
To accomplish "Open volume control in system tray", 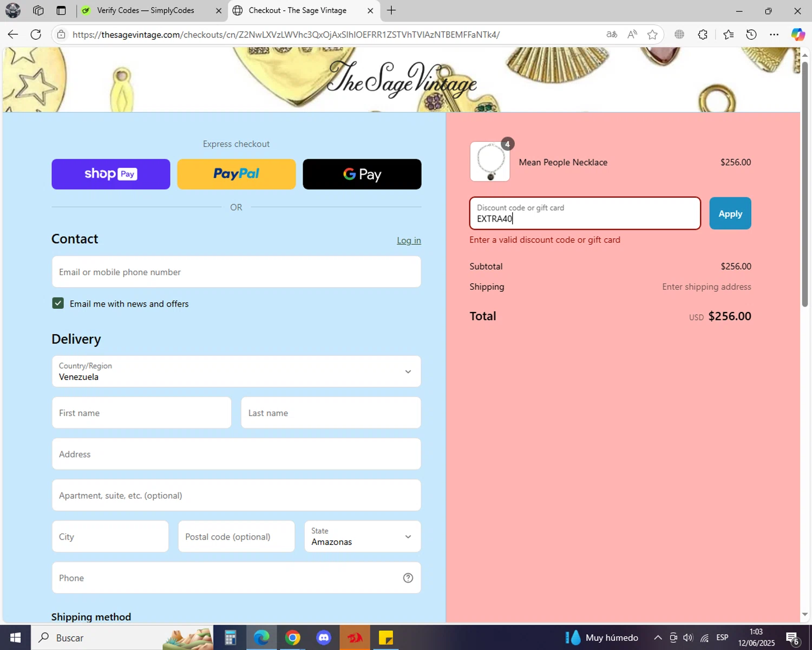I will point(688,638).
